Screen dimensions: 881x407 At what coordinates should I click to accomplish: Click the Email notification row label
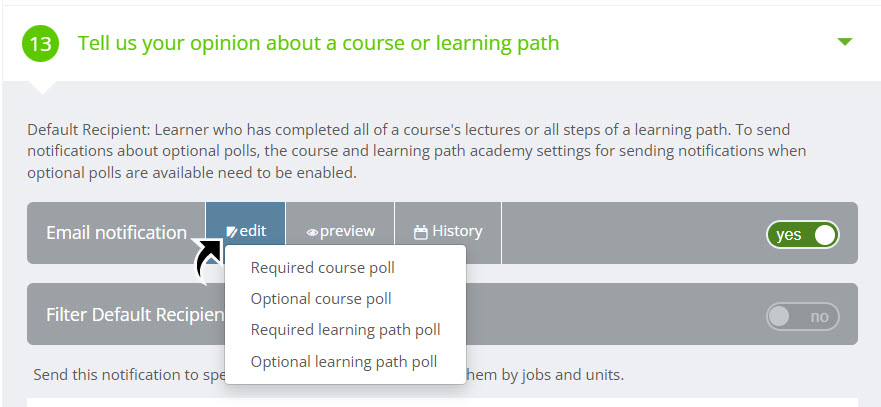(116, 233)
